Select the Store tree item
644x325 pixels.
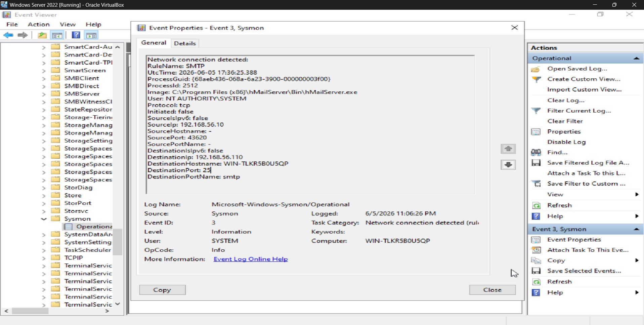click(73, 196)
